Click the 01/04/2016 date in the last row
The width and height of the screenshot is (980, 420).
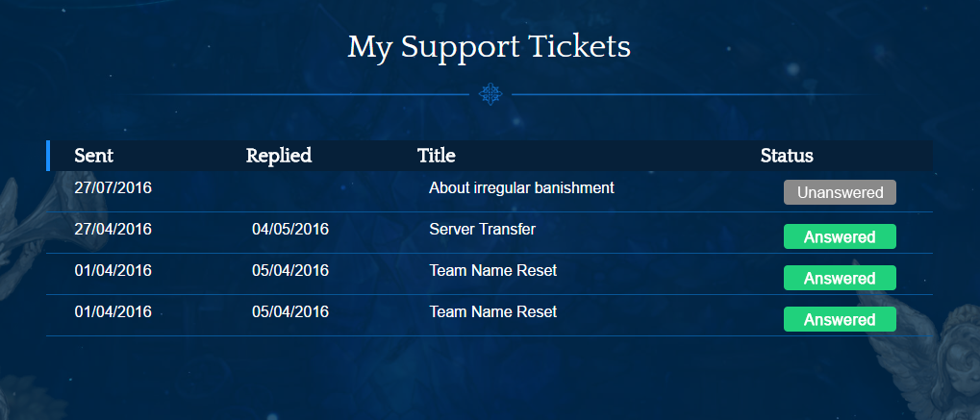(113, 312)
